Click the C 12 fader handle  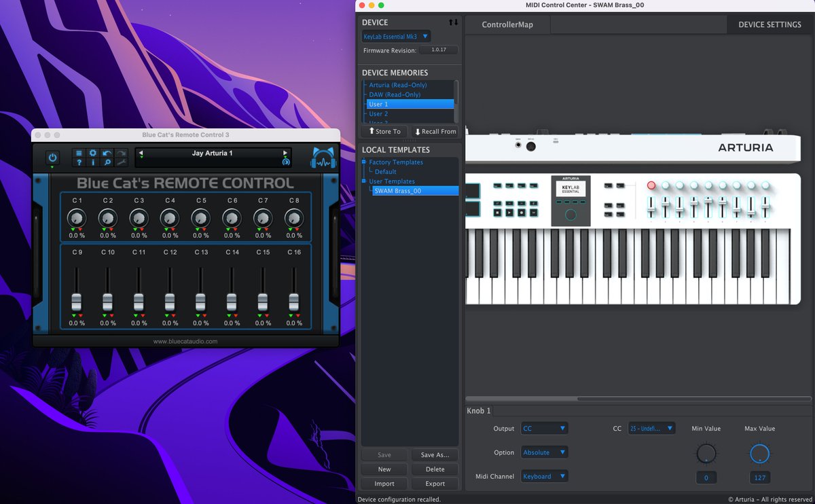[170, 302]
